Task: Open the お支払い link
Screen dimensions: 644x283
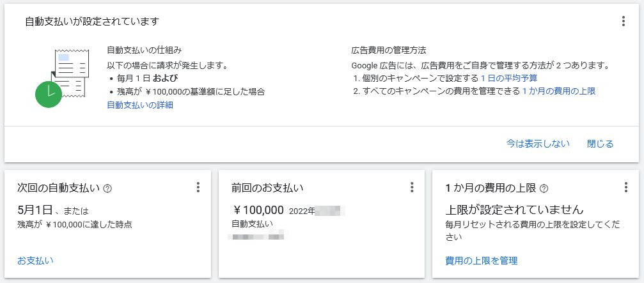Action: (35, 261)
